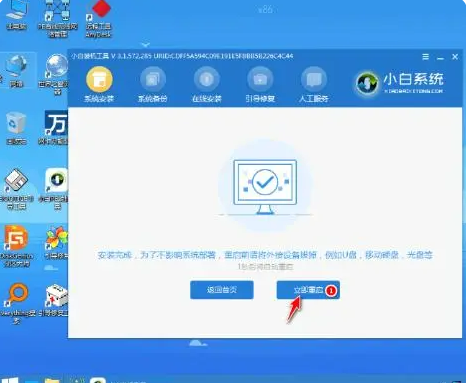This screenshot has height=383, width=466.
Task: Click the Windows Start button
Action: [10, 380]
